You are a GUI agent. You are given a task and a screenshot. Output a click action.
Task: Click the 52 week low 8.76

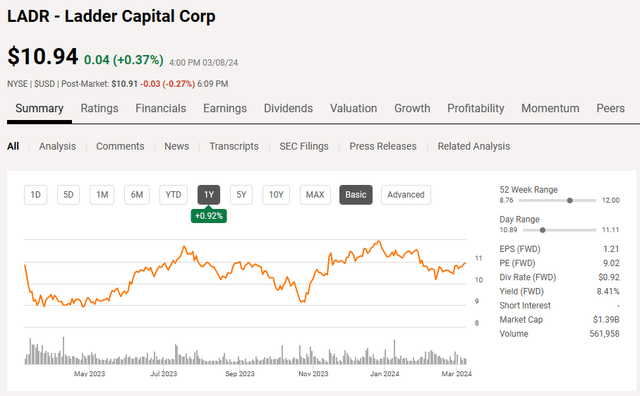tap(506, 200)
